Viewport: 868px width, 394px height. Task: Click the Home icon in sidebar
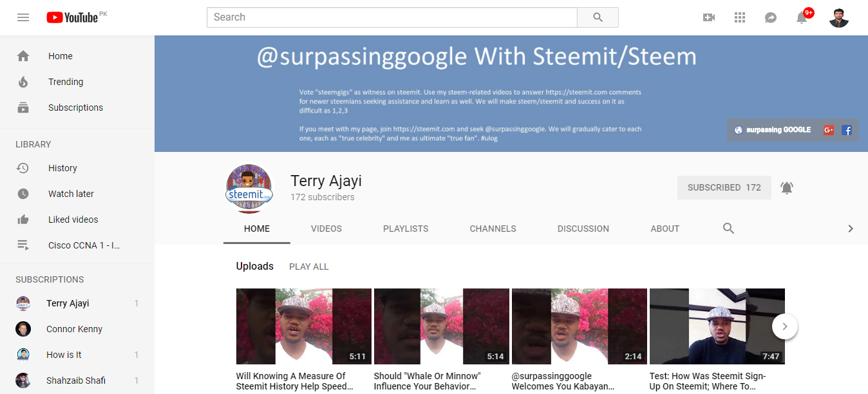point(23,56)
